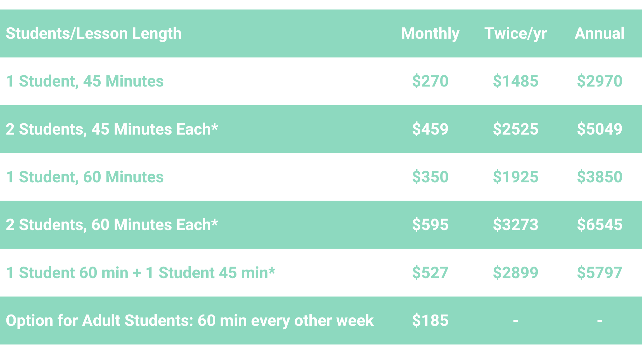
Task: Click the $1925 twice-yearly price
Action: 515,177
